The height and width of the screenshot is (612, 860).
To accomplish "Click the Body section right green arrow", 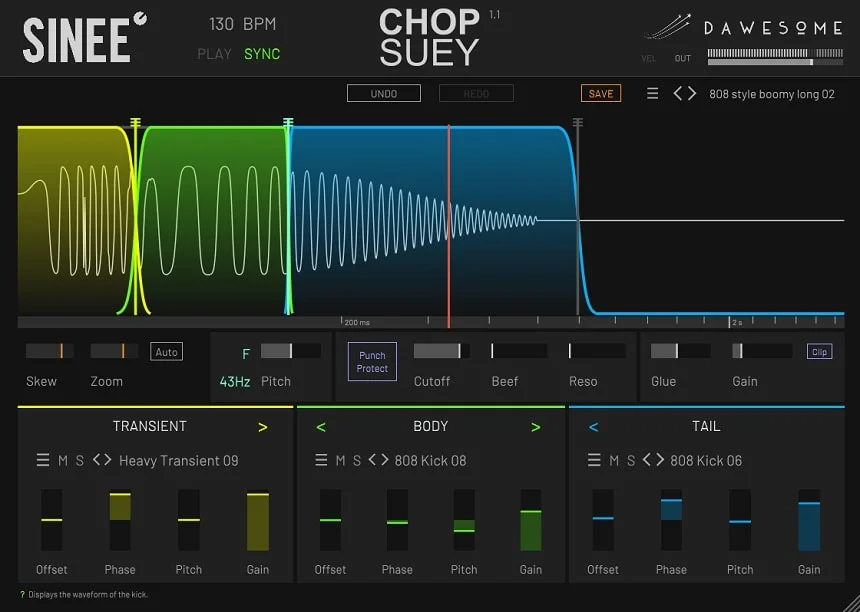I will point(535,427).
